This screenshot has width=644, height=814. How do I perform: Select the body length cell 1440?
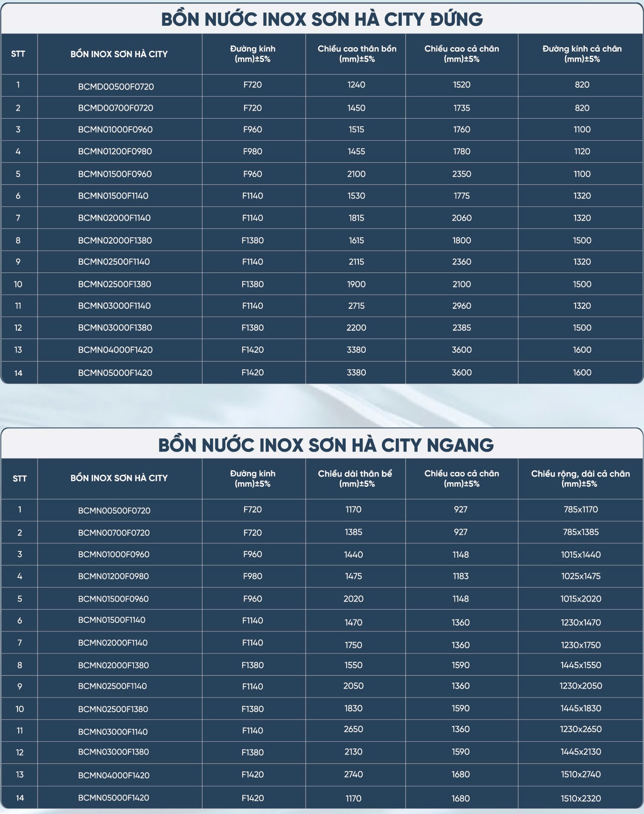coord(353,555)
